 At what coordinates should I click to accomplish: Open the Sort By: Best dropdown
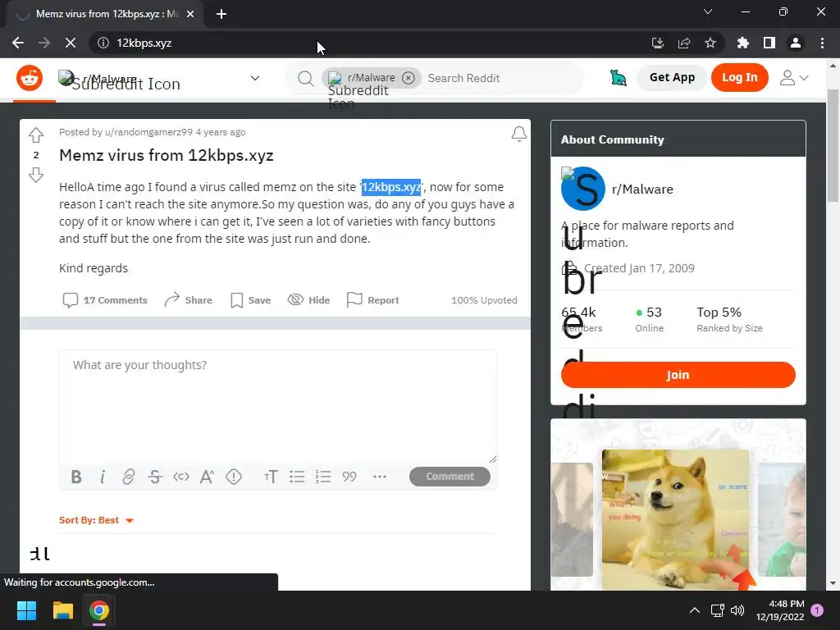pyautogui.click(x=96, y=520)
